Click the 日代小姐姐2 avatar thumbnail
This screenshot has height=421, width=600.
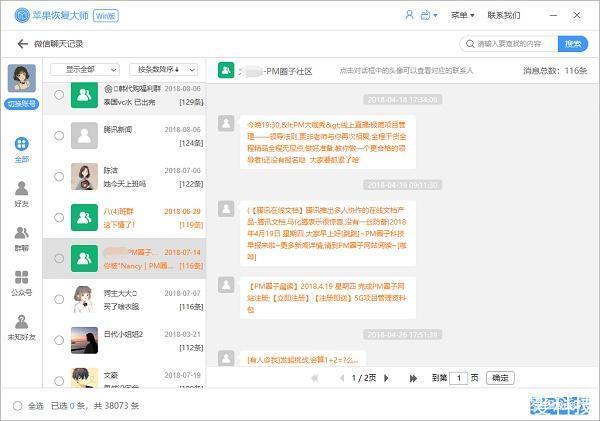(85, 340)
